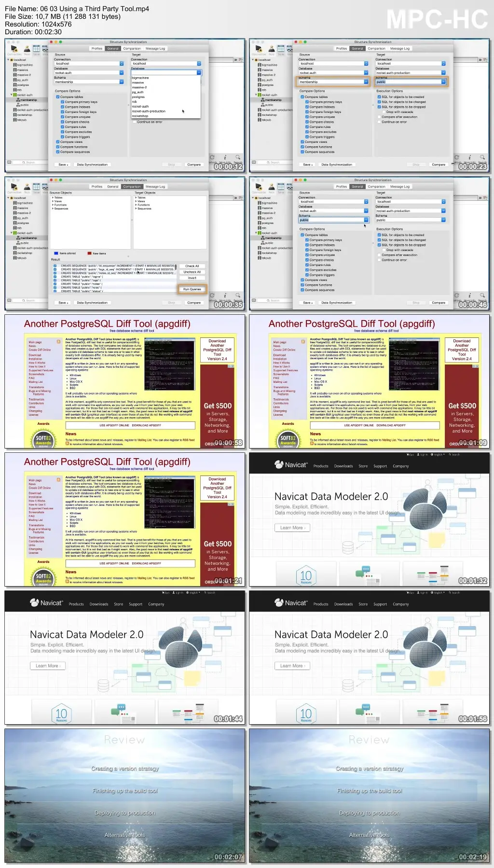The image size is (494, 868).
Task: Open Products menu in the 00:01:32 frame
Action: [x=321, y=466]
